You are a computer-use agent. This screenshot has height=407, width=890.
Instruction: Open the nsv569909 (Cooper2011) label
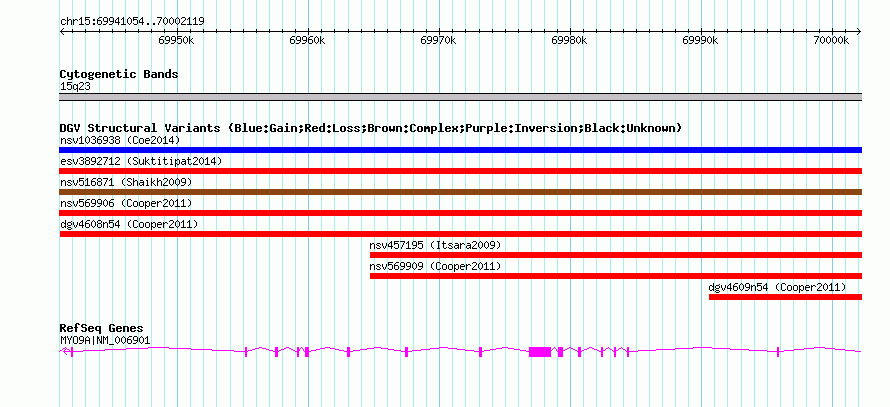(435, 266)
